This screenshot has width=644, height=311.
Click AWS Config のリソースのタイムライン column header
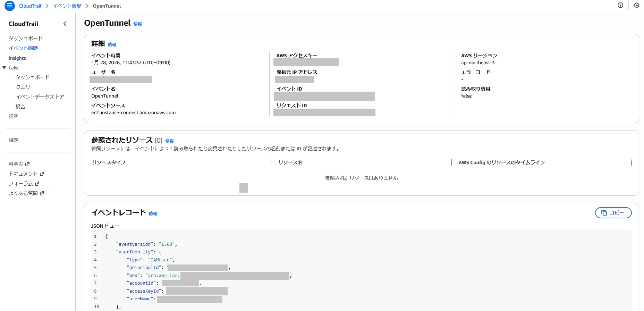click(502, 162)
